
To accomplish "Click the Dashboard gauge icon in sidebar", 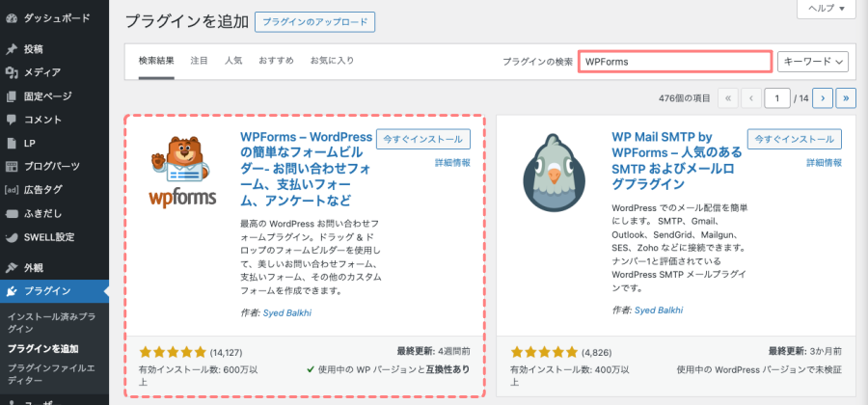I will point(11,18).
